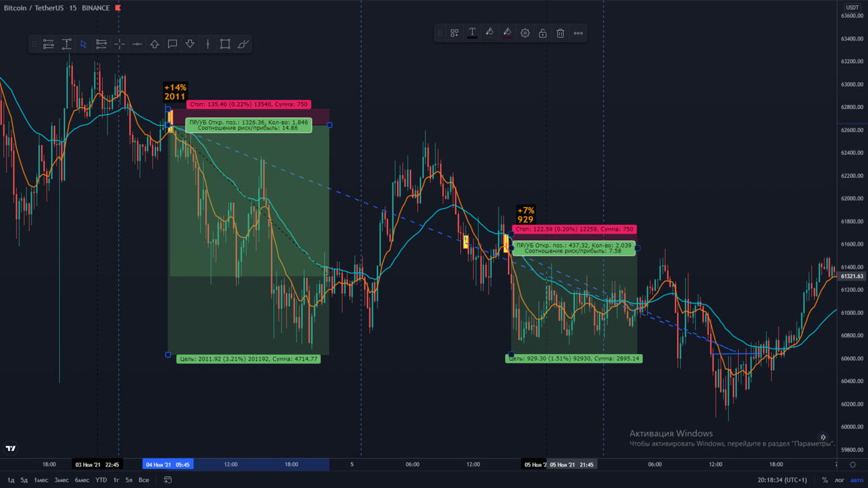
Task: Select the price range measure tool
Action: pos(66,44)
